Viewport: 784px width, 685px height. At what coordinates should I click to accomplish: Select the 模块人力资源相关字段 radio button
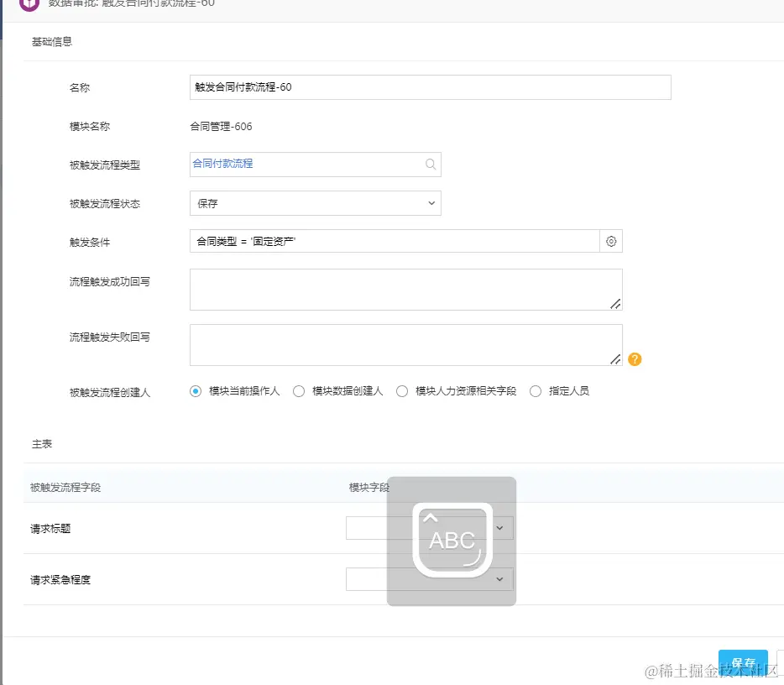click(402, 391)
